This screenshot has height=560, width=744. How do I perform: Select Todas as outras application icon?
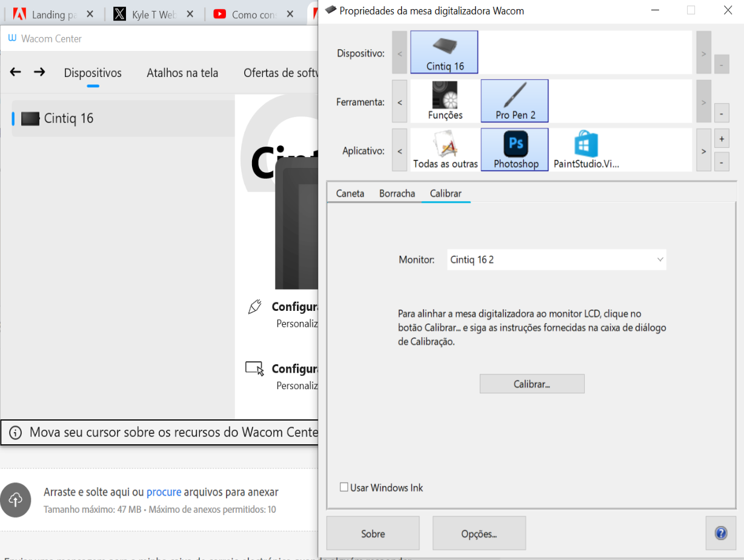click(x=445, y=150)
